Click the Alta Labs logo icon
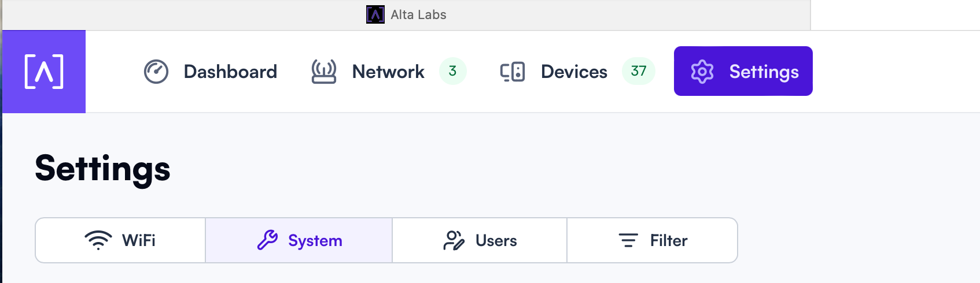Screen dimensions: 980x283 (44, 72)
